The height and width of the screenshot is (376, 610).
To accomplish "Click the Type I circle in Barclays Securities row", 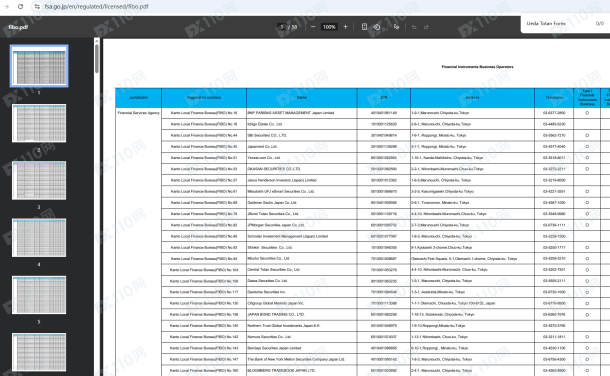I will tap(587, 348).
